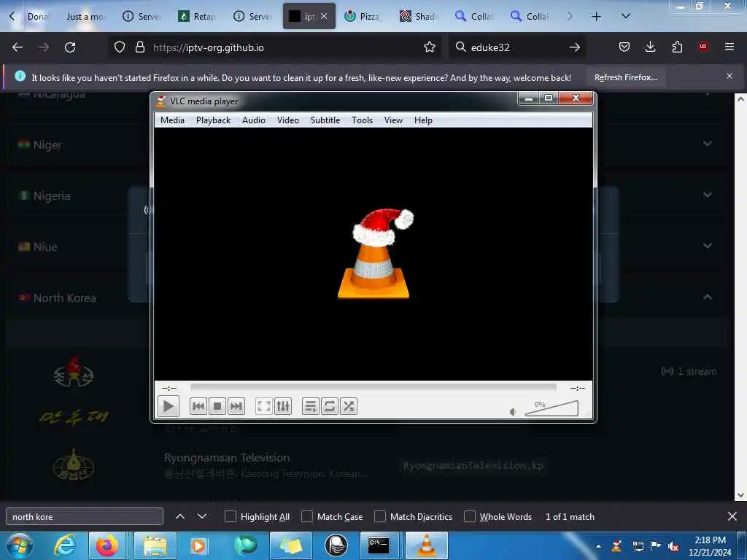Open Firefox hamburger menu
747x560 pixels.
729,47
